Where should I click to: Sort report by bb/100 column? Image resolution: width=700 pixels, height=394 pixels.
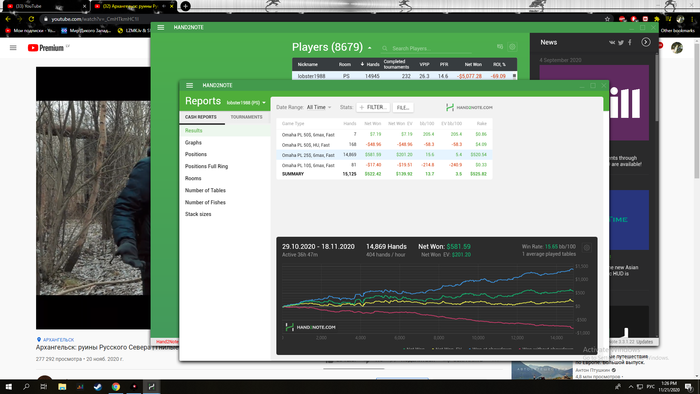pos(427,124)
